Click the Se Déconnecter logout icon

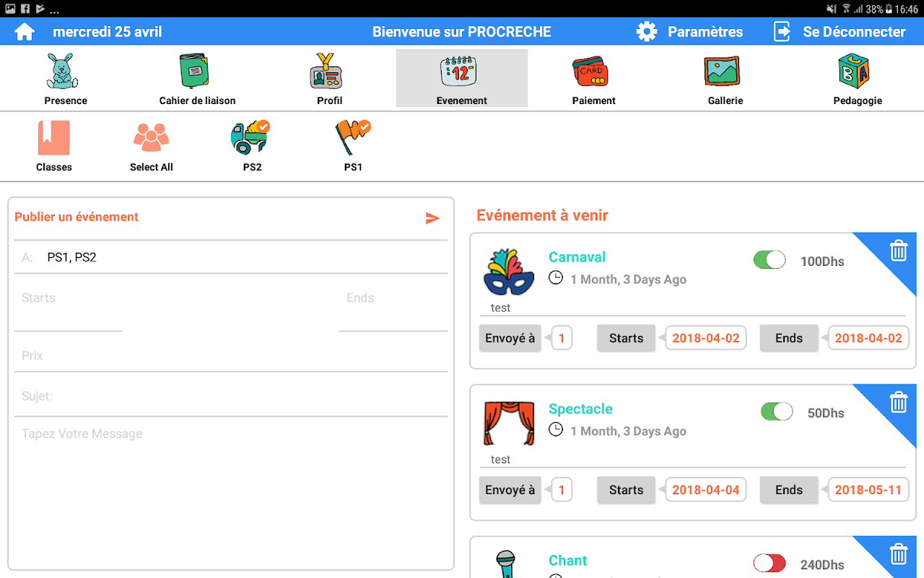coord(782,32)
